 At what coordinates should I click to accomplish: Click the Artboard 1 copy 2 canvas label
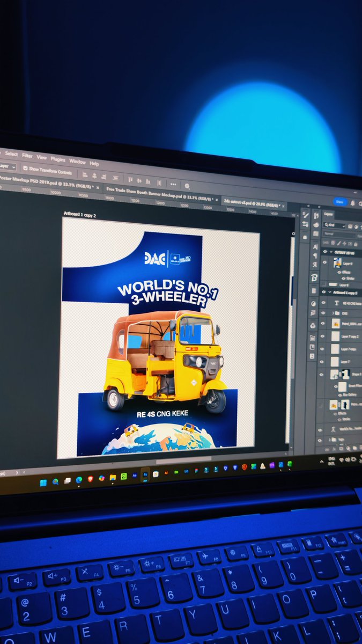80,215
